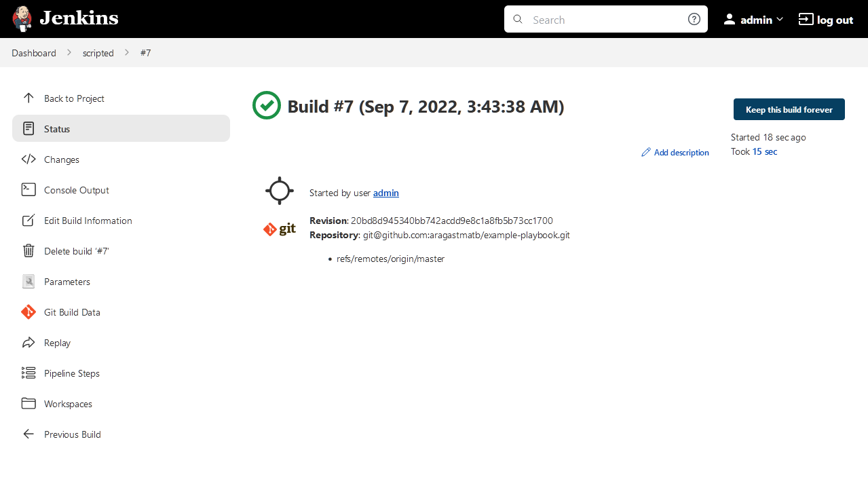Screen dimensions: 868x490
Task: Open the admin user link in build cause
Action: point(385,193)
